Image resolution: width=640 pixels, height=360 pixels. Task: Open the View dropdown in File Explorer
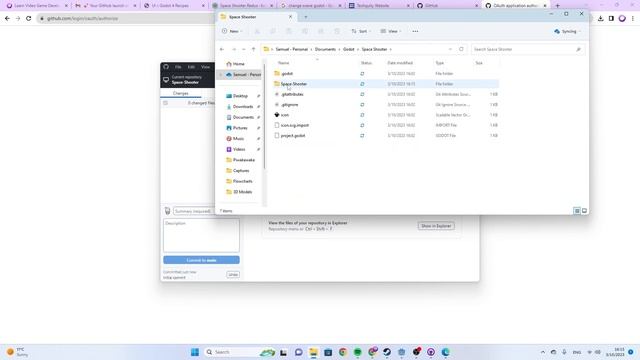click(391, 31)
